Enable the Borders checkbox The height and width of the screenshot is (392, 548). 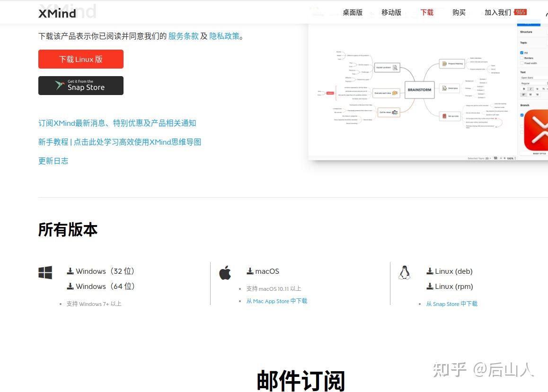[x=521, y=58]
